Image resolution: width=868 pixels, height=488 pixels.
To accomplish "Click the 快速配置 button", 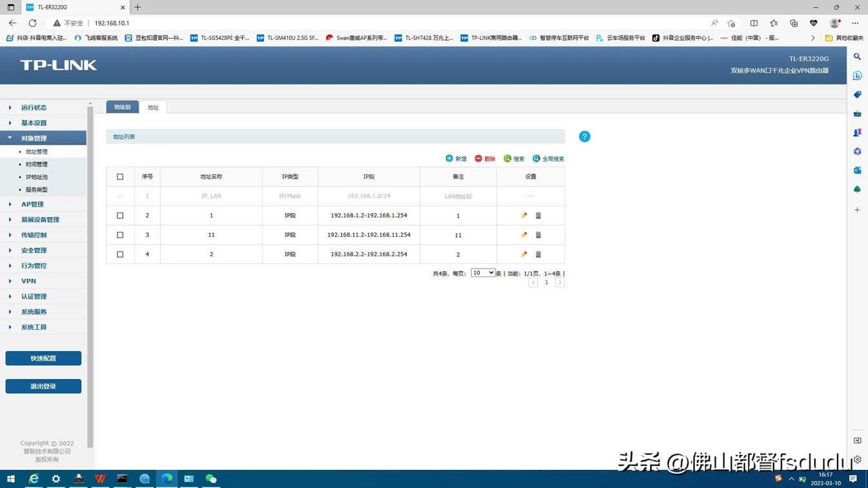I will (43, 358).
